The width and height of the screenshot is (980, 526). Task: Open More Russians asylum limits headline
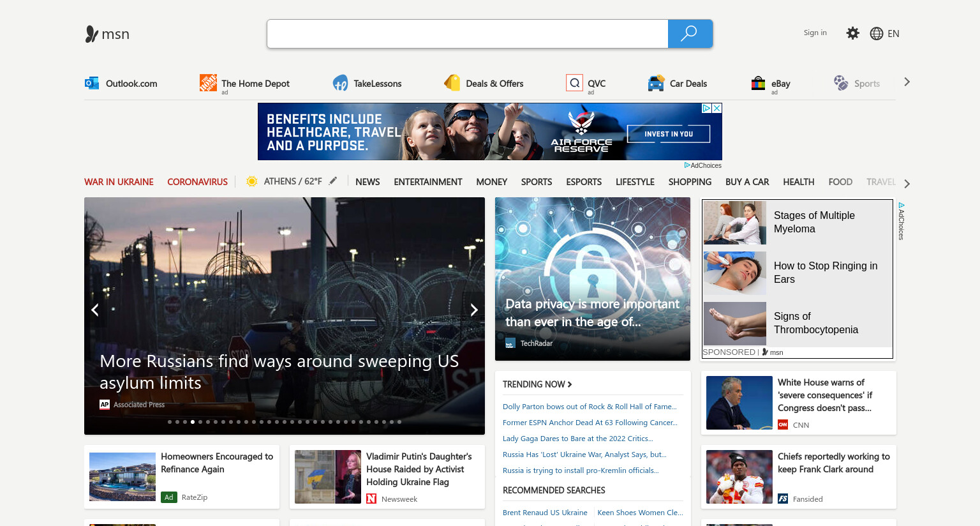pos(279,372)
